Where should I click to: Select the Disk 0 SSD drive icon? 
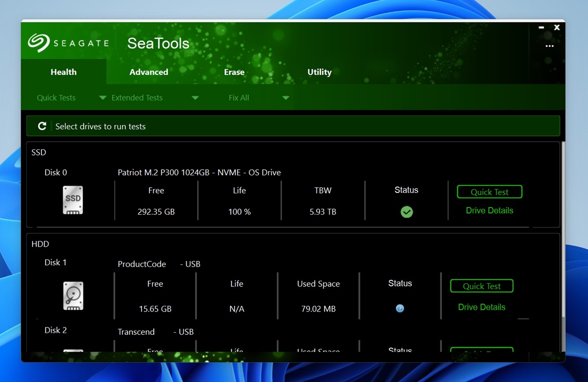point(73,200)
